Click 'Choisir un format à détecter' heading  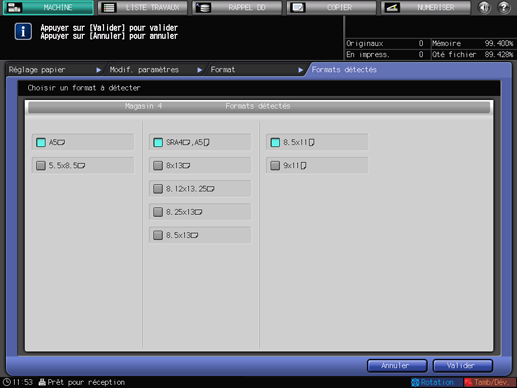coord(84,88)
